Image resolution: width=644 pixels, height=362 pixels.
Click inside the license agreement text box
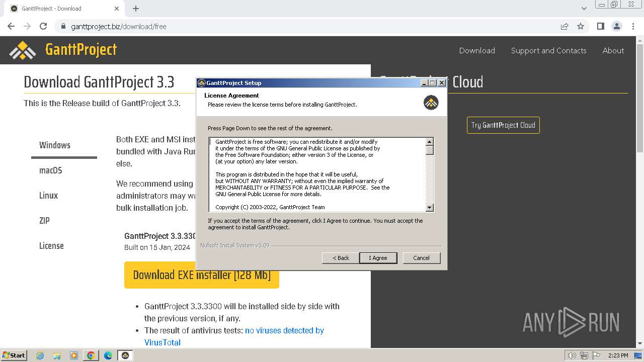[x=317, y=174]
